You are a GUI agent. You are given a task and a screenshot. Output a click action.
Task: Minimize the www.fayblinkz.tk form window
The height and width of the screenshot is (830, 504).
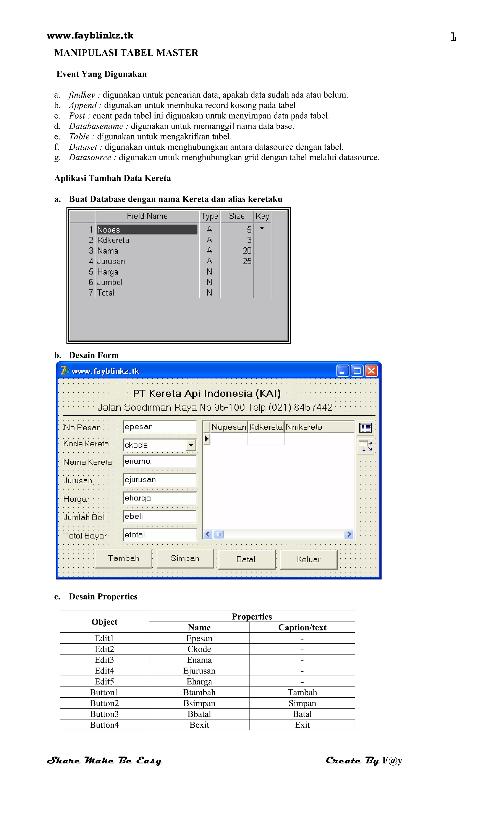click(x=343, y=371)
